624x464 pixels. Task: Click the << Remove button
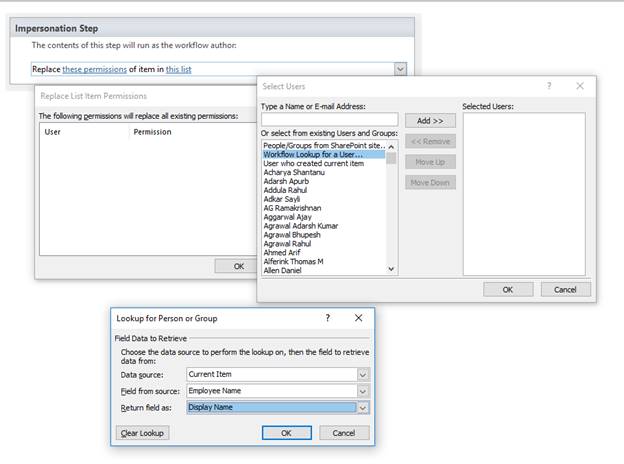430,141
